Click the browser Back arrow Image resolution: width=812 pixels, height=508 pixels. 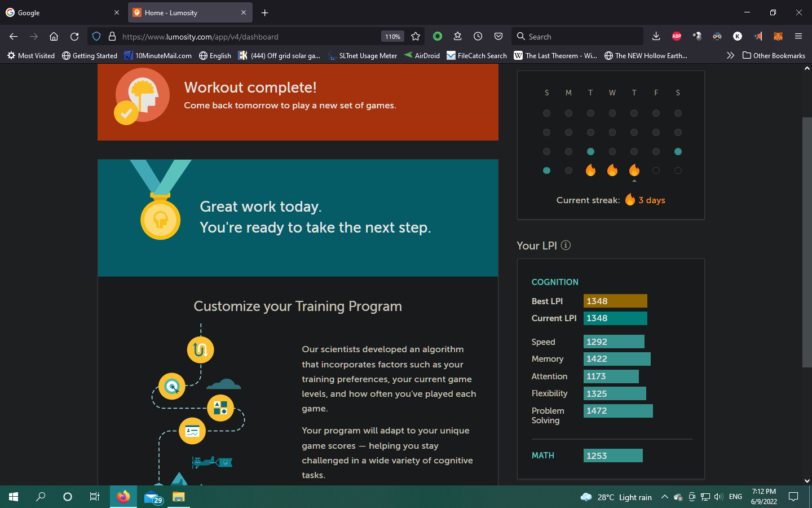(14, 36)
